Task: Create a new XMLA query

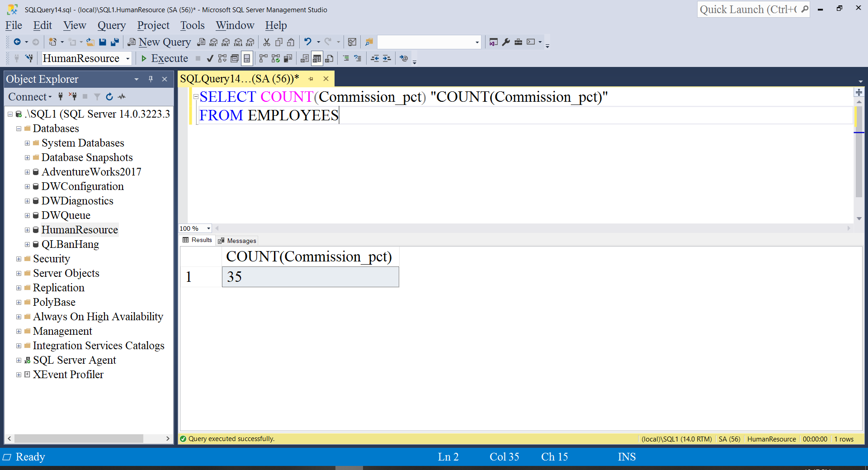Action: [x=238, y=42]
